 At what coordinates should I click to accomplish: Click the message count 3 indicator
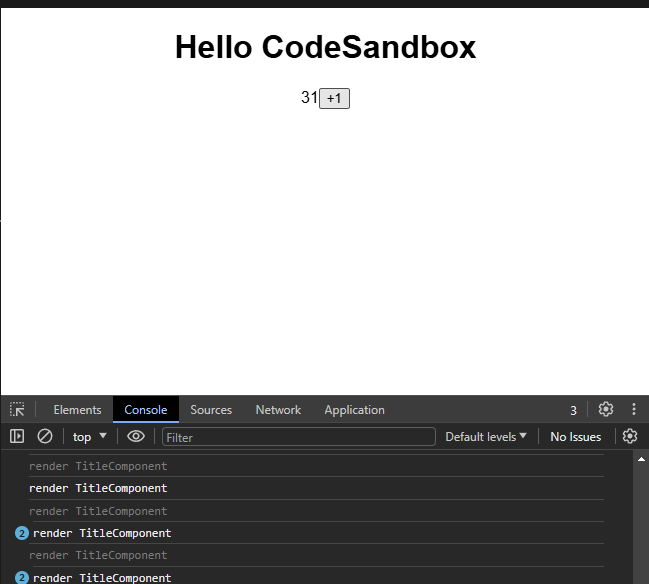point(573,410)
